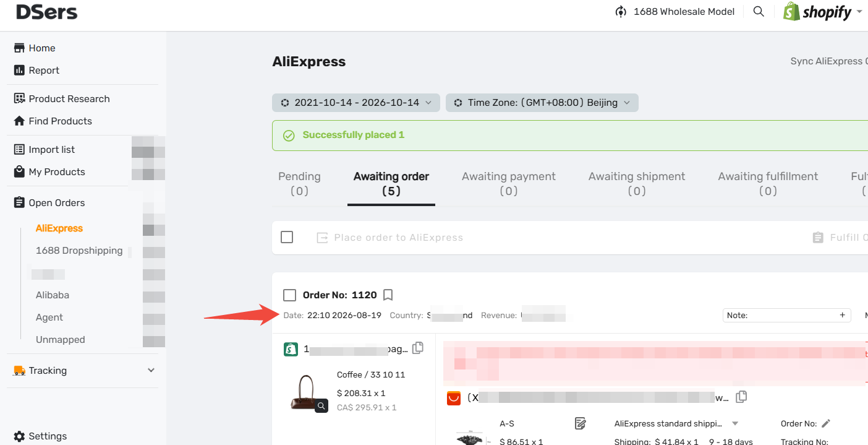Click the Find Products house icon
Screen dimensions: 868x445
pos(19,121)
